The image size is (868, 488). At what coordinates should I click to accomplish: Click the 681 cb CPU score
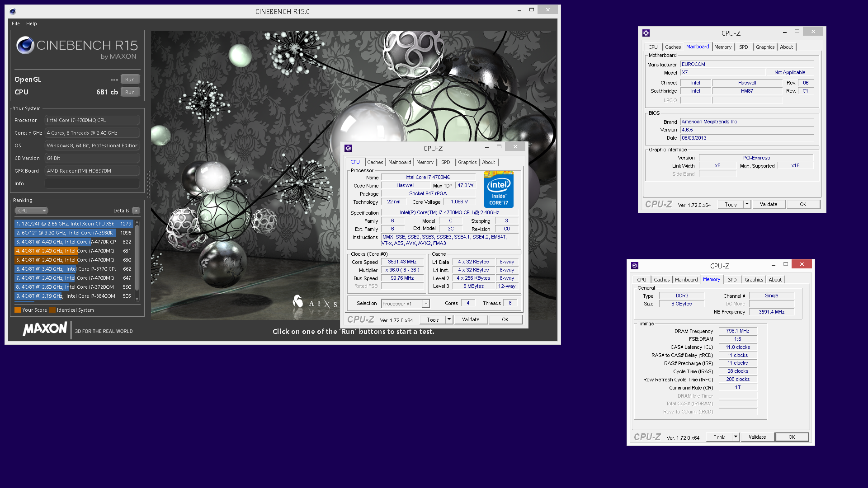coord(107,92)
